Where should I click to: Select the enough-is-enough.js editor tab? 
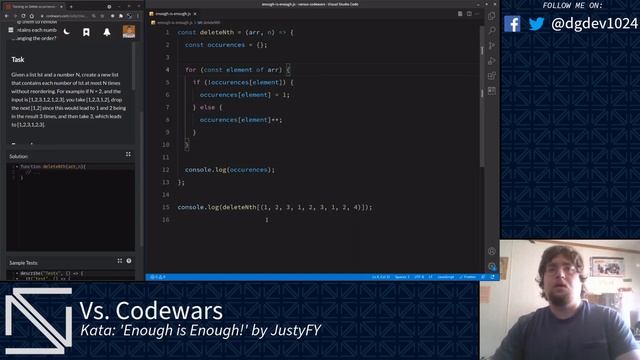[x=172, y=14]
